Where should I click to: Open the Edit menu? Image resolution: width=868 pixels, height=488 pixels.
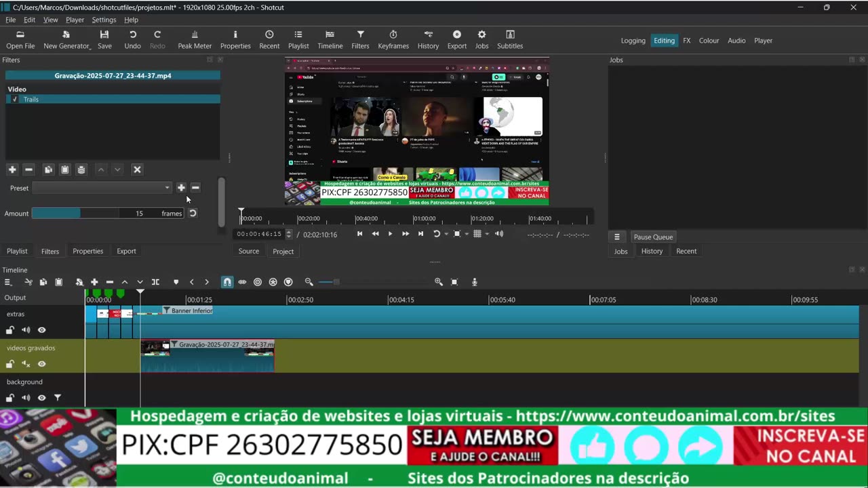coord(29,20)
